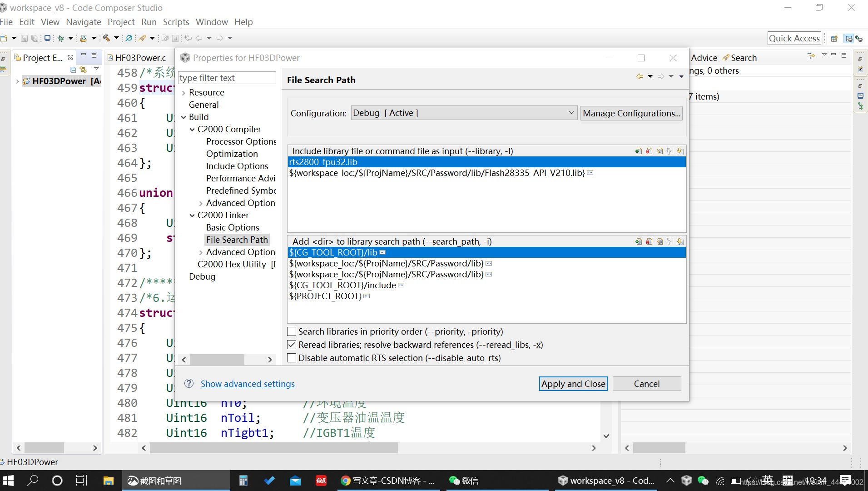The image size is (868, 491).
Task: Toggle Reread libraries checkbox
Action: click(x=292, y=345)
